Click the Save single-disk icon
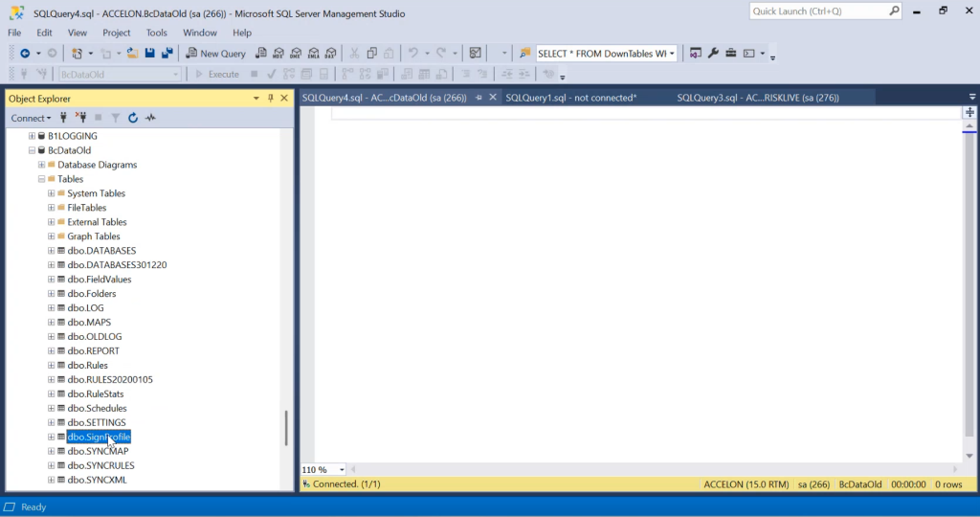This screenshot has height=517, width=980. tap(150, 54)
